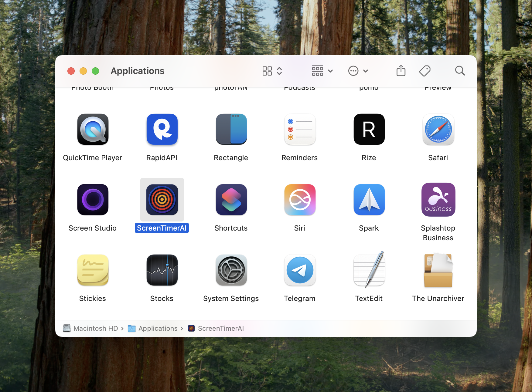Switch to icon grid view

click(267, 70)
